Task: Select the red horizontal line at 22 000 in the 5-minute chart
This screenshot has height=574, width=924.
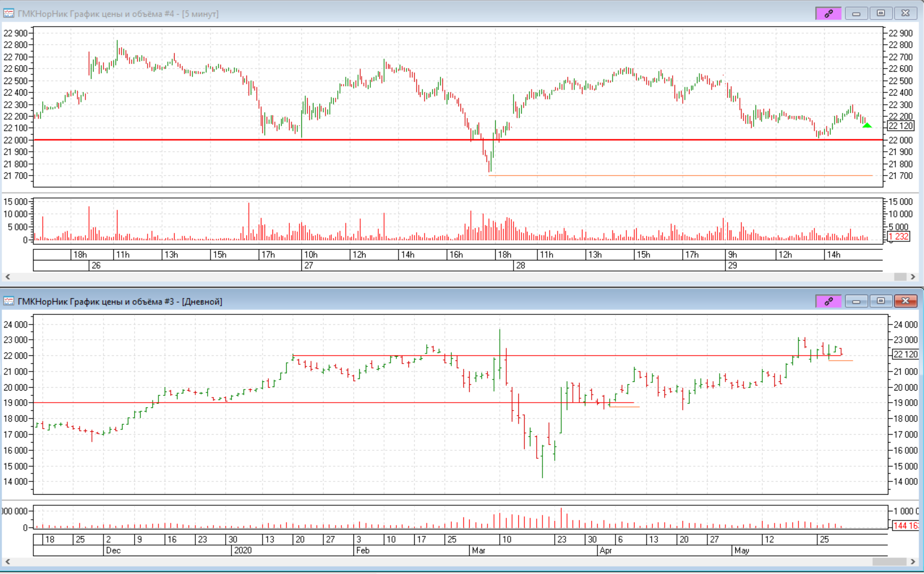Action: click(x=458, y=140)
